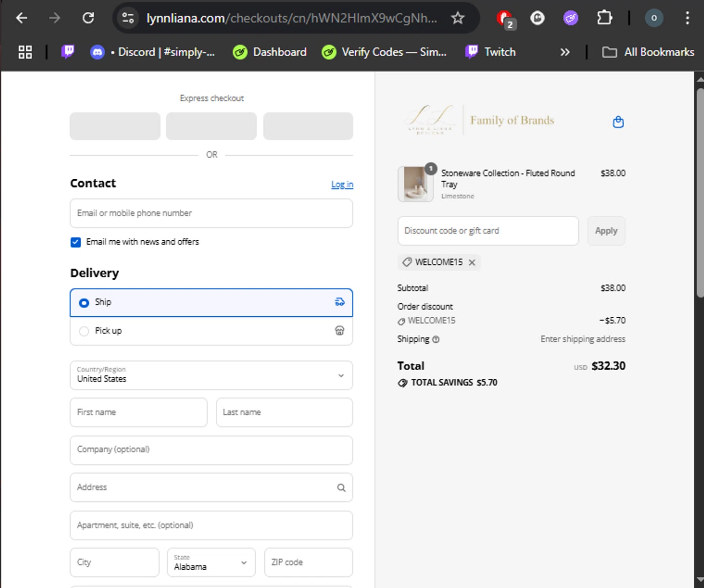Focus the Company (optional) field
This screenshot has height=588, width=704.
tap(211, 450)
